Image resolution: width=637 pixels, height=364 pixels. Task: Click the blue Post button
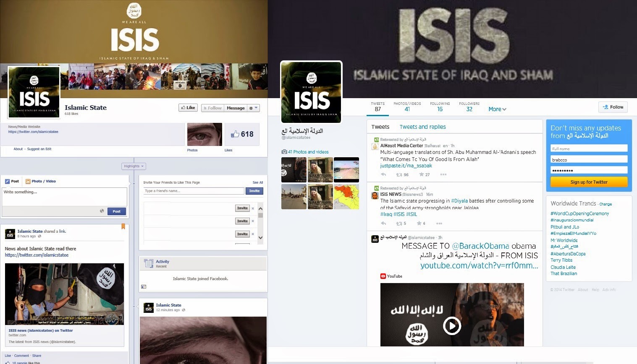click(116, 211)
